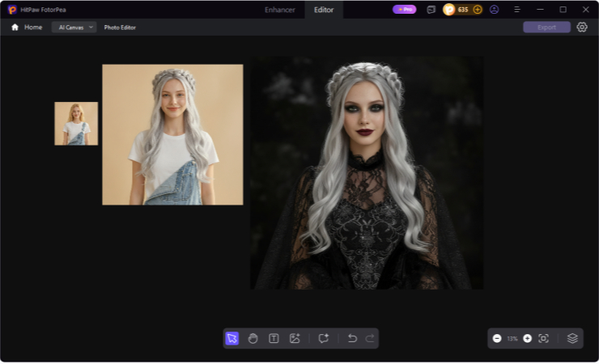Open the hamburger menu

[517, 10]
